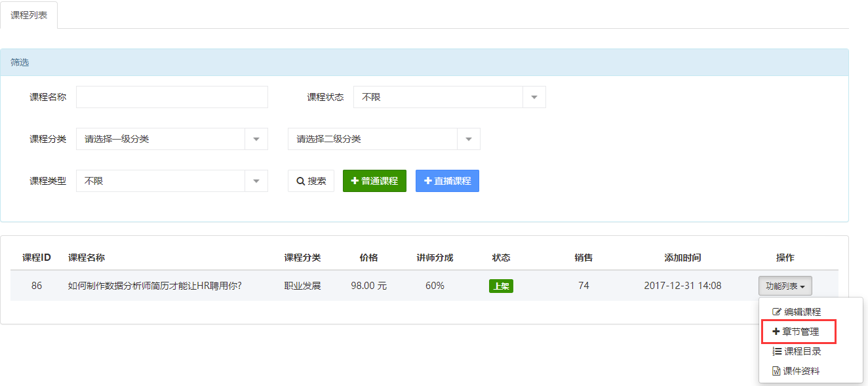Click the plus icon on 普通课程
Viewport: 868px width, 386px height.
355,181
